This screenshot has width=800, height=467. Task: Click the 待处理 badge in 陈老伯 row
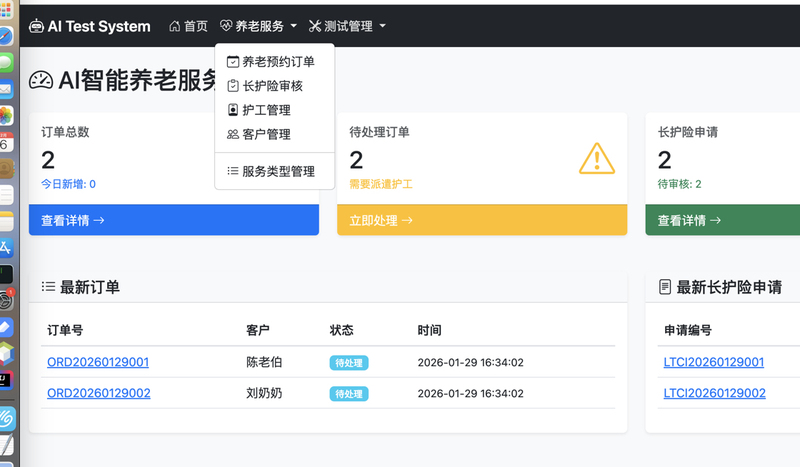point(349,363)
